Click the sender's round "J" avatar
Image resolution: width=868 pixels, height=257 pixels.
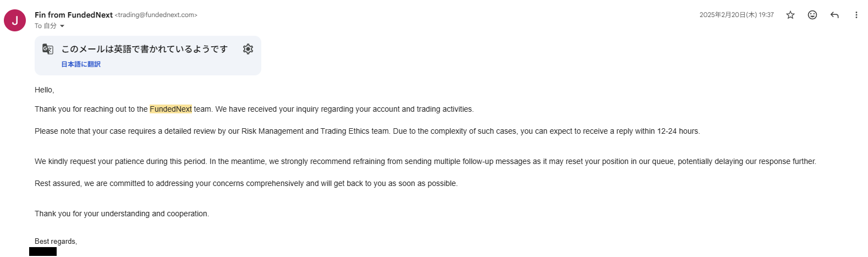pos(15,20)
